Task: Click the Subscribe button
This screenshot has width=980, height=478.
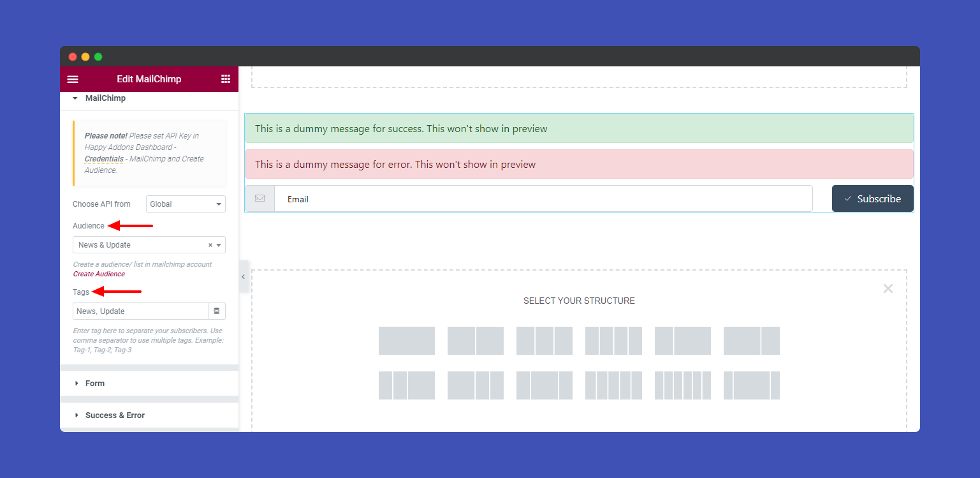Action: coord(873,198)
